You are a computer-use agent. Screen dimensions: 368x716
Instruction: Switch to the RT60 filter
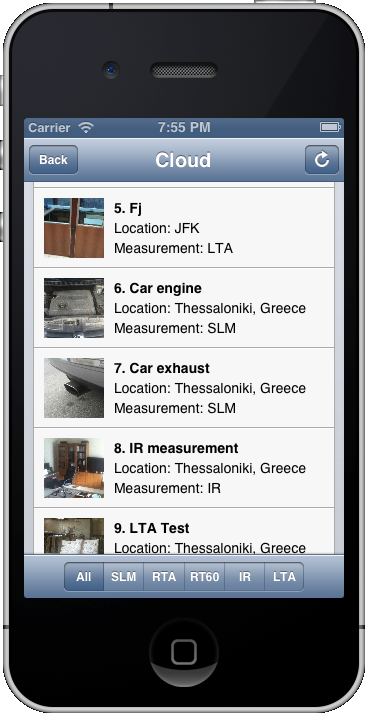(x=204, y=577)
